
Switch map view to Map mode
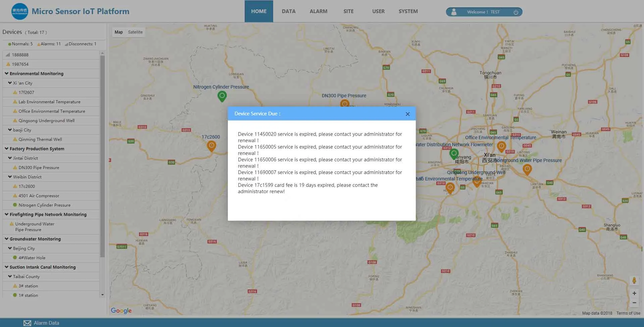tap(118, 32)
